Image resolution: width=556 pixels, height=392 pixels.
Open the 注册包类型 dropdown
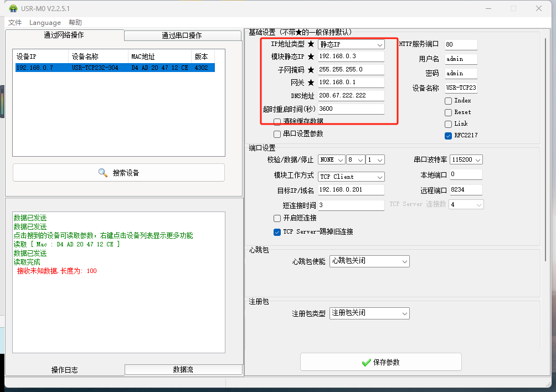(x=369, y=313)
